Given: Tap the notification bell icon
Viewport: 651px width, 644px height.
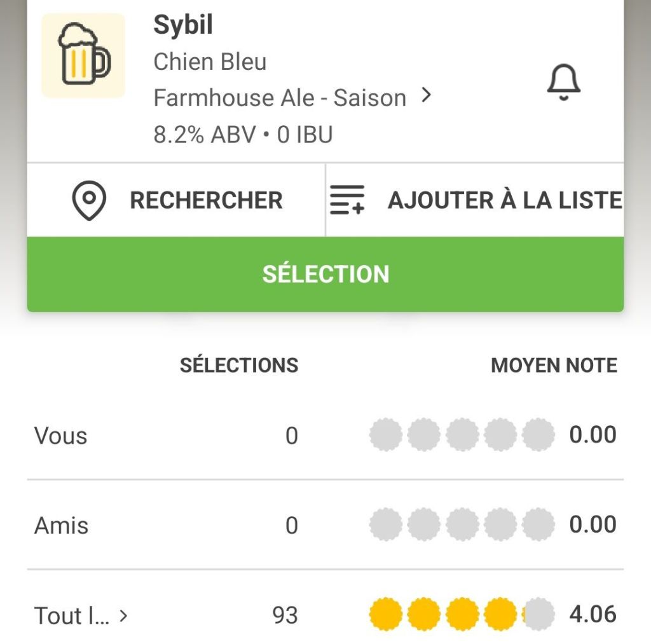Looking at the screenshot, I should [564, 83].
